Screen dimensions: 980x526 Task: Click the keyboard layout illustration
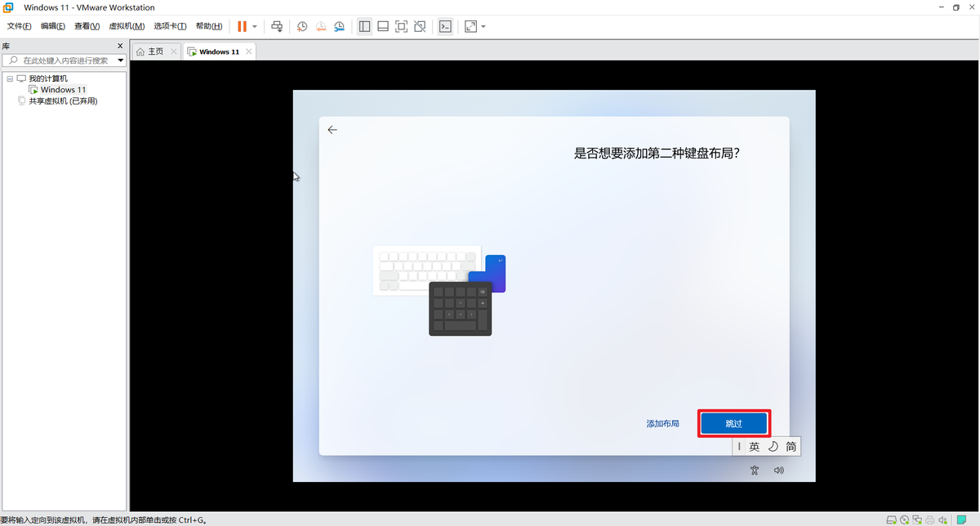point(439,292)
